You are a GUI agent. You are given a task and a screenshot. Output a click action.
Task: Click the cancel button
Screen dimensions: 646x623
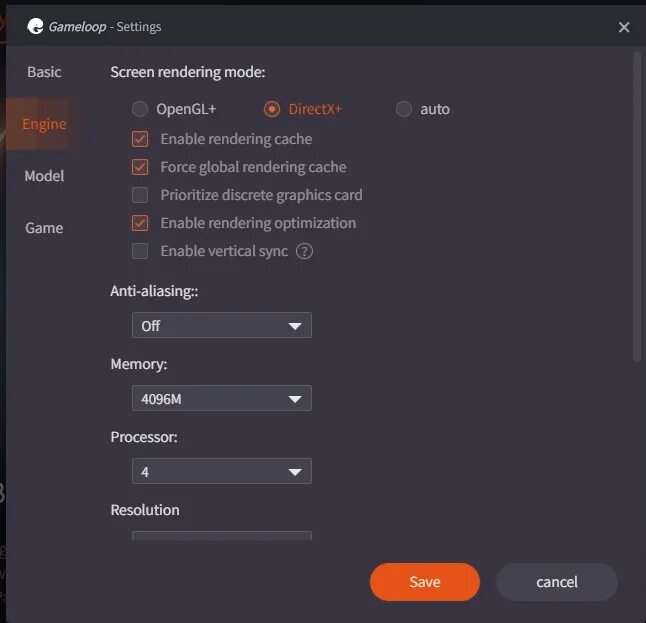tap(557, 582)
